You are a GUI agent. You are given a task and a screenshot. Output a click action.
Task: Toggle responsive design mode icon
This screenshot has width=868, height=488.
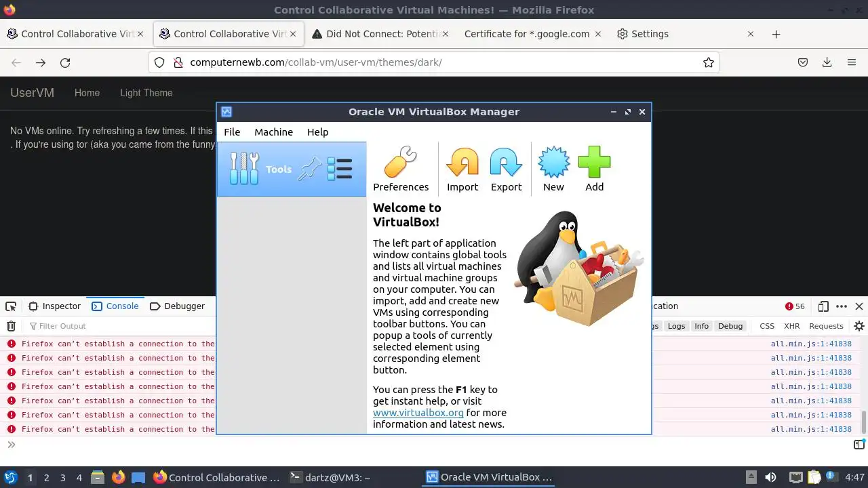823,306
